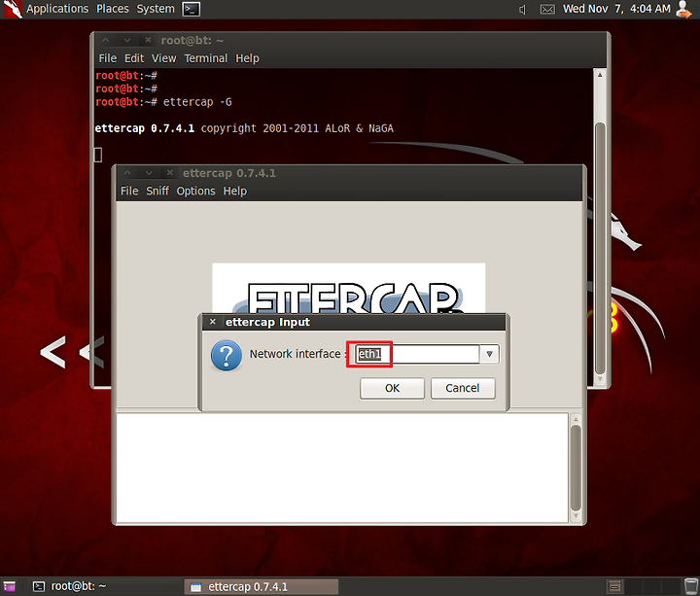
Task: Expand the network interface dropdown arrow
Action: click(489, 354)
